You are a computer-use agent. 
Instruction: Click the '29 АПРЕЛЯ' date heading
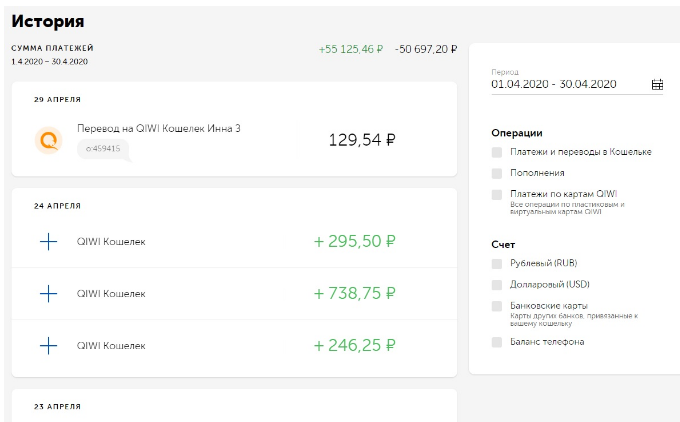(57, 99)
